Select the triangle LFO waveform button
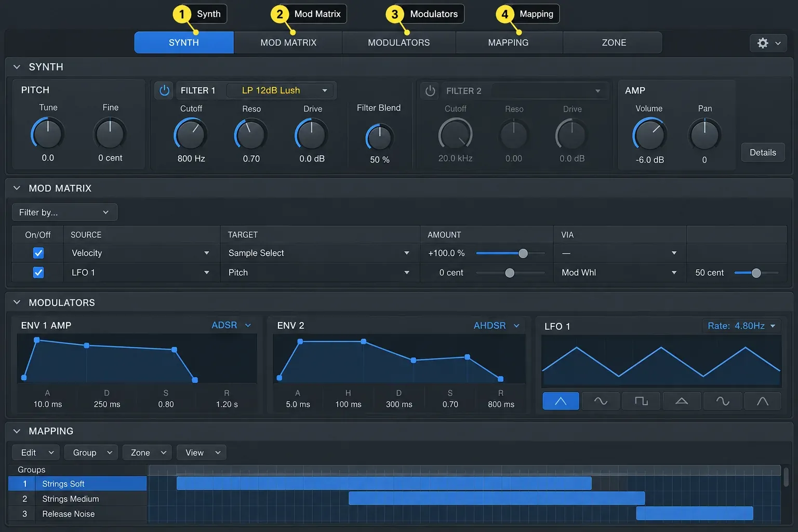 [561, 401]
